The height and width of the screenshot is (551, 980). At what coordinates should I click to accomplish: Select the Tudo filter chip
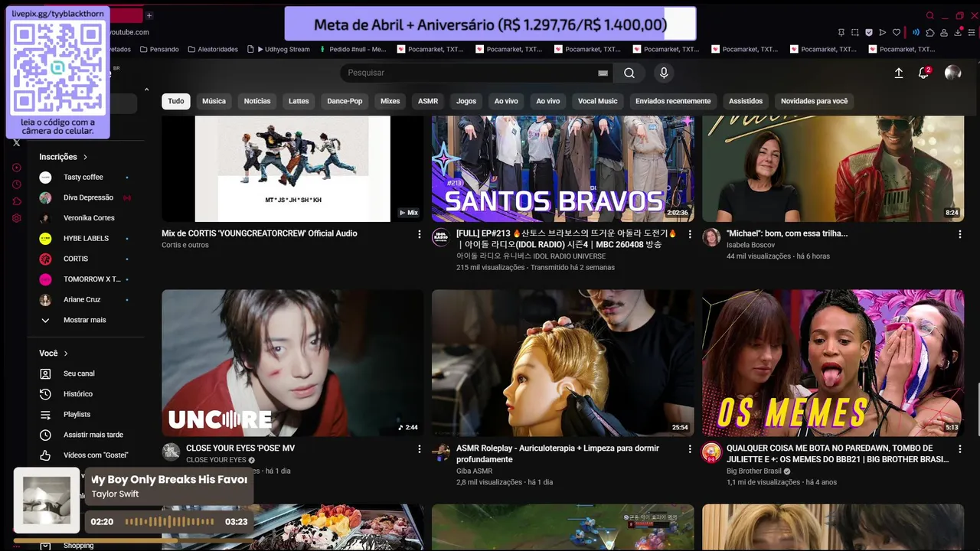176,101
